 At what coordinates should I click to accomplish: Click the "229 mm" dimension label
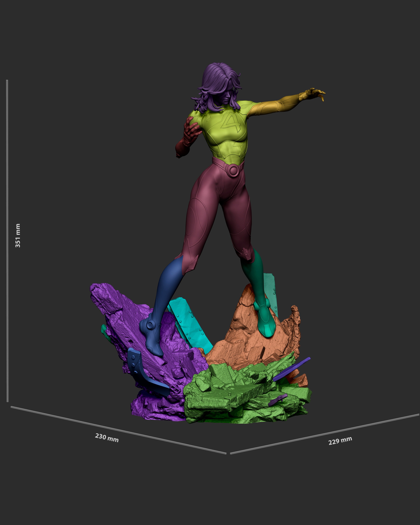pos(340,440)
